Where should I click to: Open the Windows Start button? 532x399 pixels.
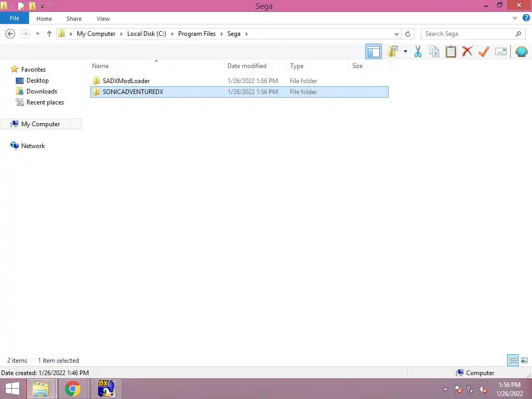pos(12,389)
